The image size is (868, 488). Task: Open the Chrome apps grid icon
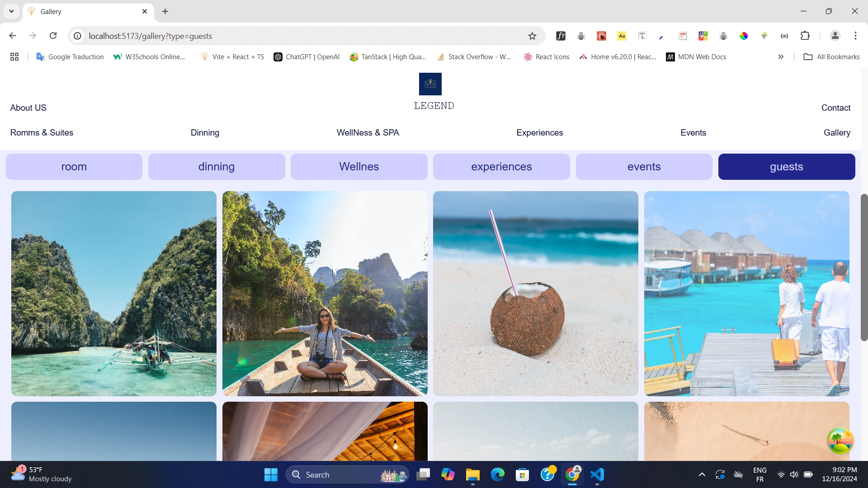tap(14, 57)
